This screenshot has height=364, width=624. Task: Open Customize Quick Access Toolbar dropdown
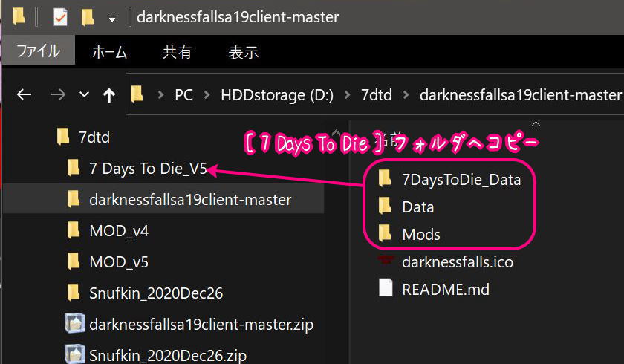112,18
